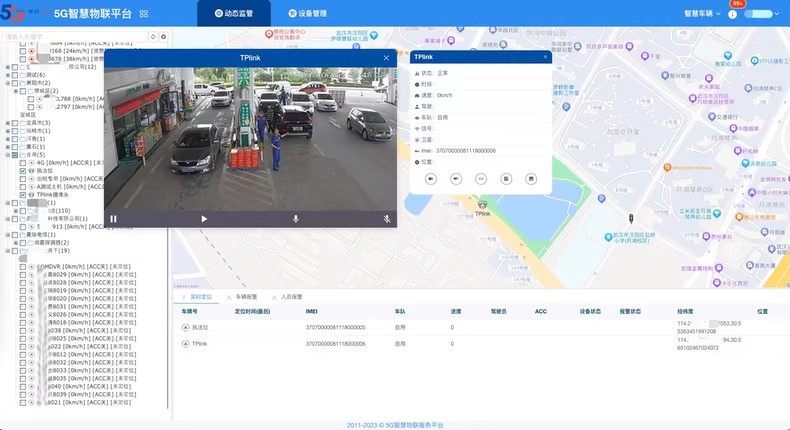Screen dimensions: 790x430
Task: Switch to 设备管理 tab
Action: [x=307, y=14]
